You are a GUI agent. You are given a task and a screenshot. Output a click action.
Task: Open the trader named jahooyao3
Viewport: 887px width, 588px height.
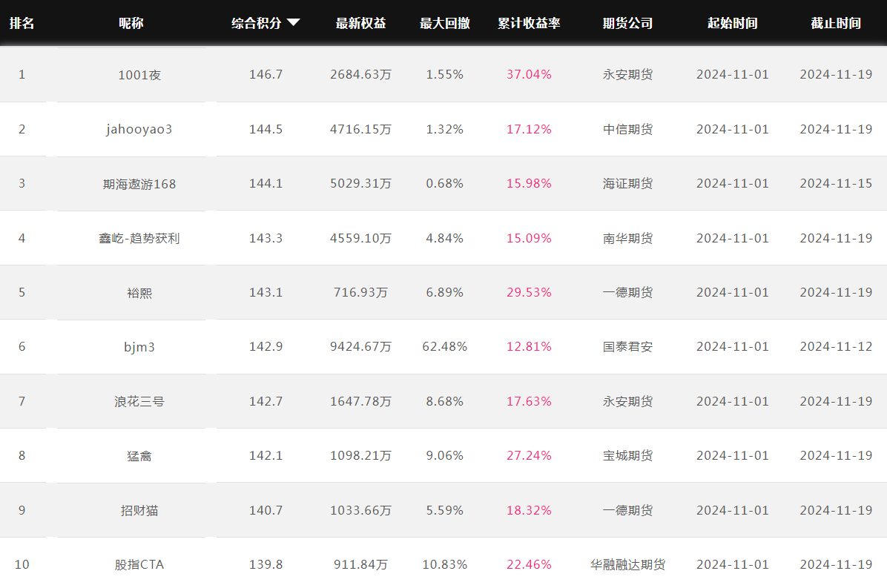coord(139,130)
